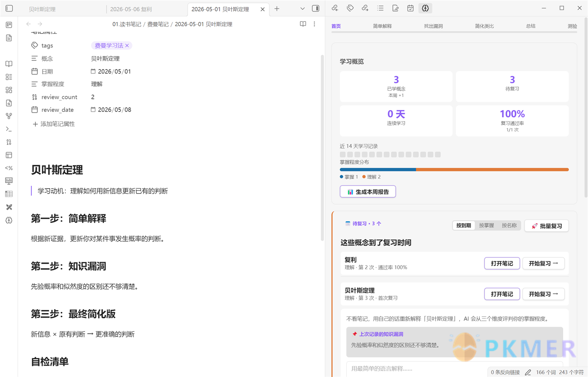Open the four-blocks grid ribbon icon
Screen dimensions: 588x377
click(x=9, y=90)
